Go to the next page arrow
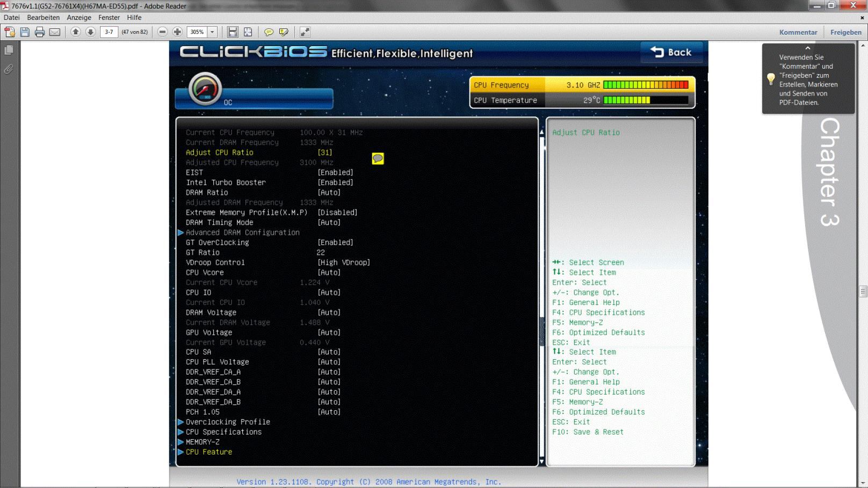The image size is (868, 488). [91, 32]
